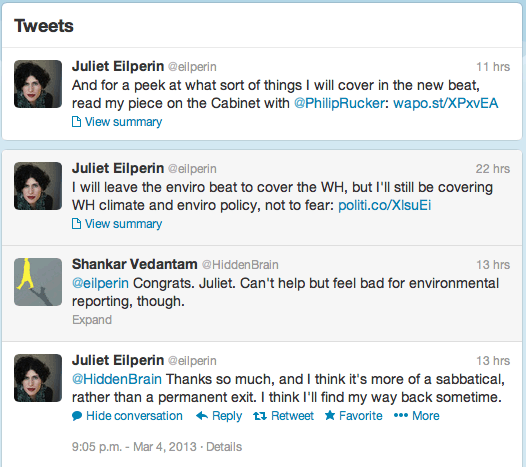Hide conversation under the sabbatical tweet
Image resolution: width=526 pixels, height=467 pixels.
pos(134,416)
